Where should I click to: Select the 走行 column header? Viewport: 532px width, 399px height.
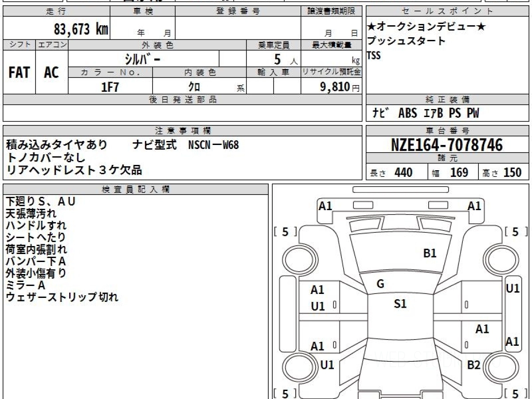(56, 11)
